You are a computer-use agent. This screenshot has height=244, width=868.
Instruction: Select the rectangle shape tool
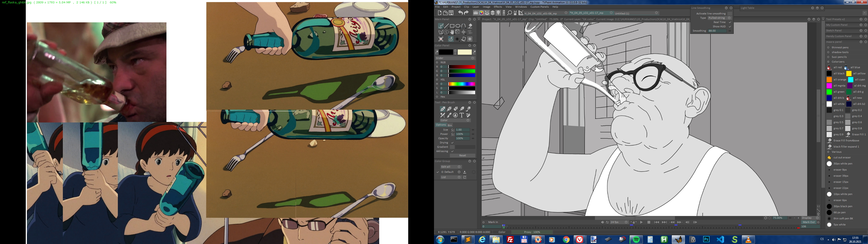coord(452,26)
